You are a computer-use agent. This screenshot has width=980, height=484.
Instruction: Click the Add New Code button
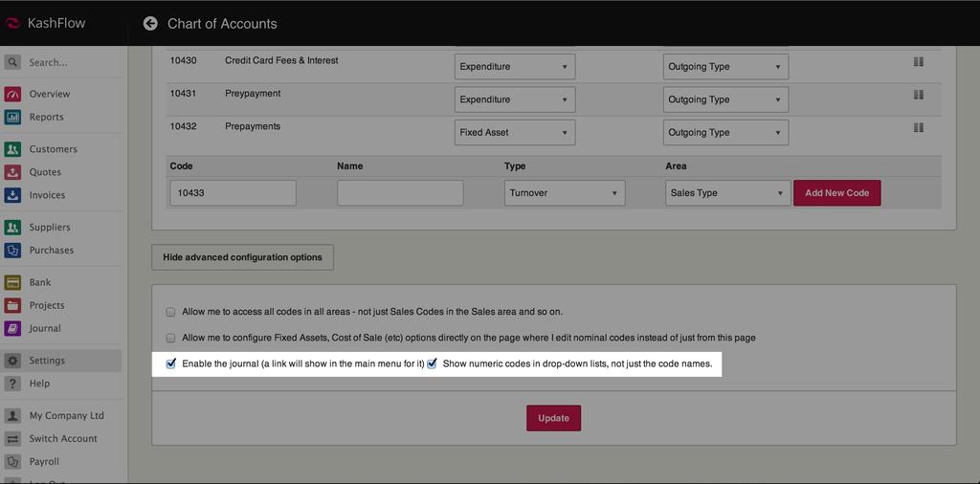(836, 193)
